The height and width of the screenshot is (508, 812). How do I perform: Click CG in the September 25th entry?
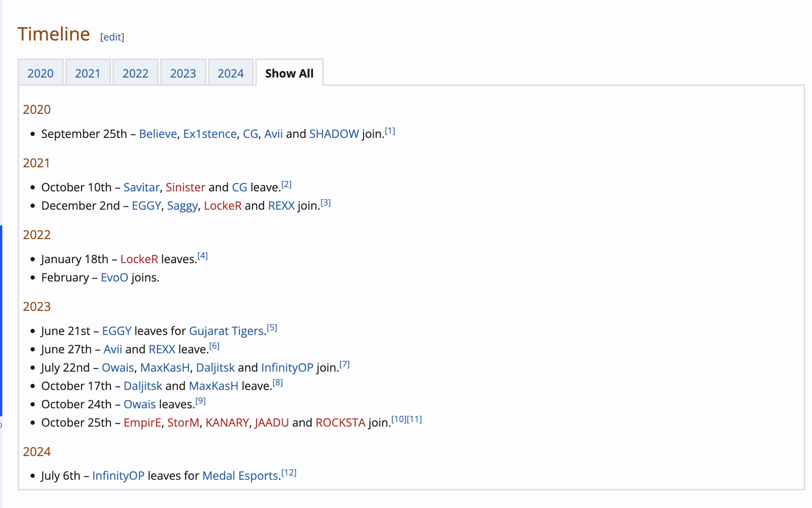click(x=250, y=134)
